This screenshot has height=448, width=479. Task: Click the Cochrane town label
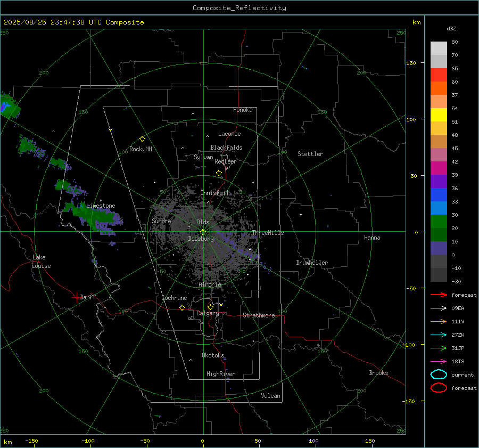(174, 298)
